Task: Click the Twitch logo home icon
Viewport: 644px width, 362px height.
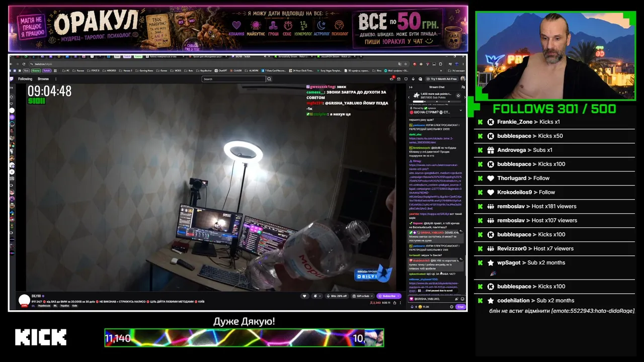Action: [12, 79]
